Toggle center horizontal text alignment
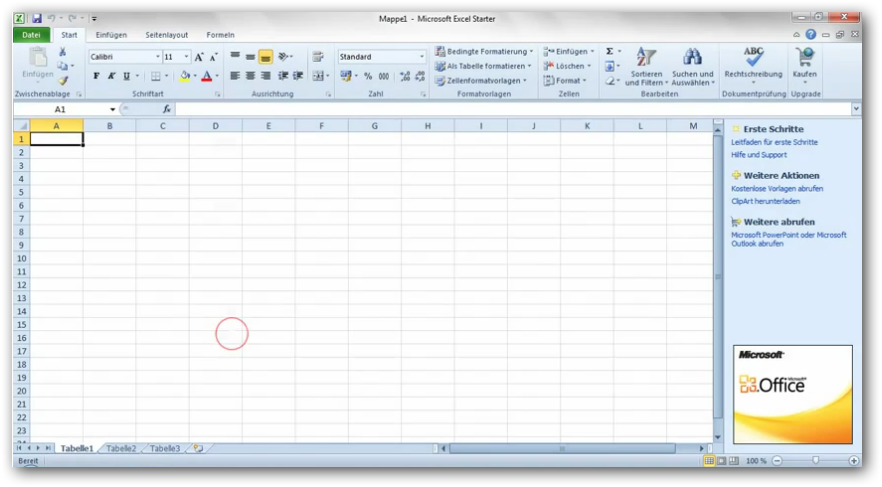882x487 pixels. click(x=250, y=75)
